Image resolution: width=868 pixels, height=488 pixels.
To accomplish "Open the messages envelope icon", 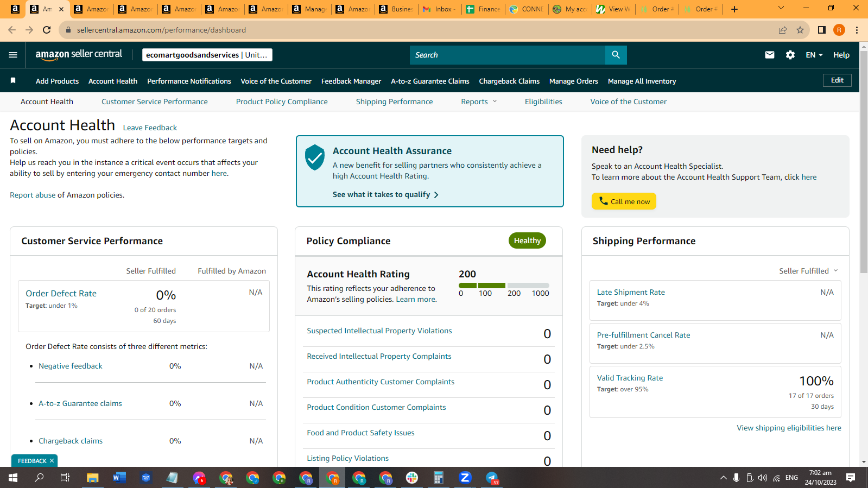I will [769, 55].
